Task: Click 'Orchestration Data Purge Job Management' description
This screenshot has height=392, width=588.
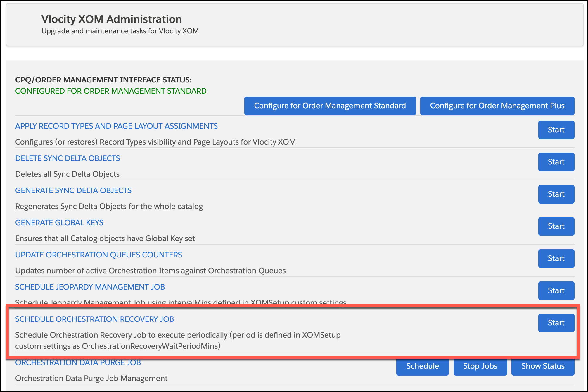Action: pyautogui.click(x=91, y=378)
